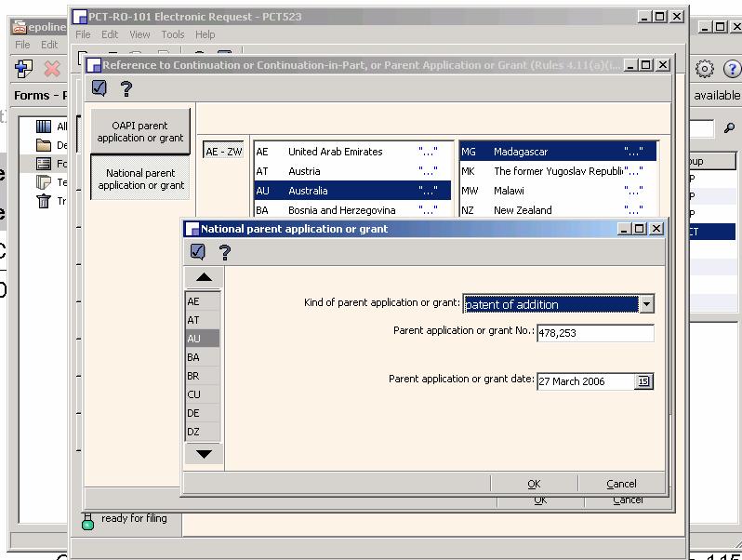
Task: Click the All columns icon at the top of the epoline tree
Action: click(x=44, y=127)
